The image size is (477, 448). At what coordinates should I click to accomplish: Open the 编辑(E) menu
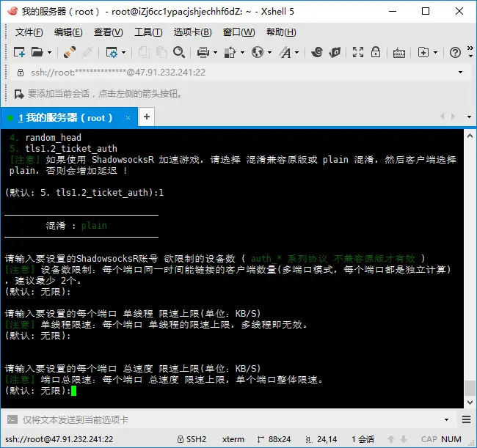coord(68,32)
